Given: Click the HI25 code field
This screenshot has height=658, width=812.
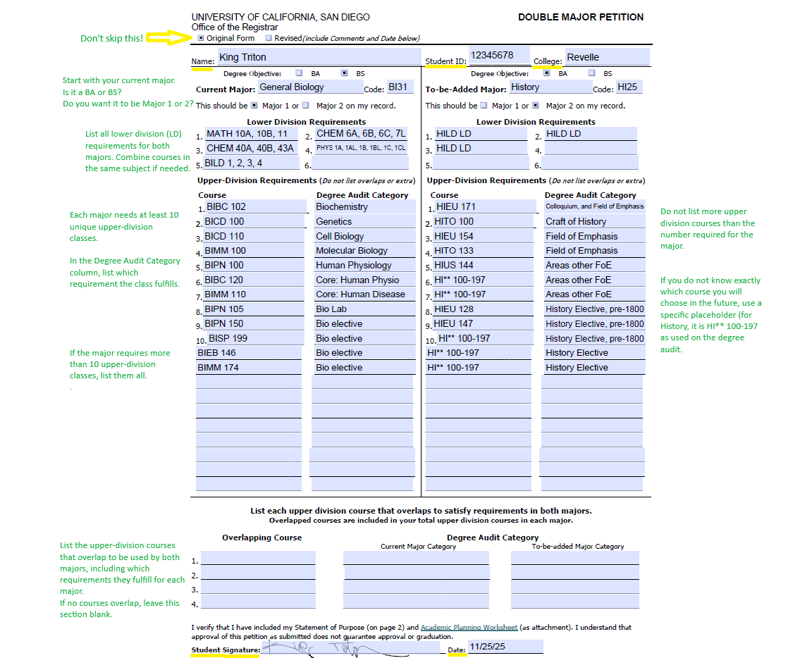Looking at the screenshot, I should [627, 86].
